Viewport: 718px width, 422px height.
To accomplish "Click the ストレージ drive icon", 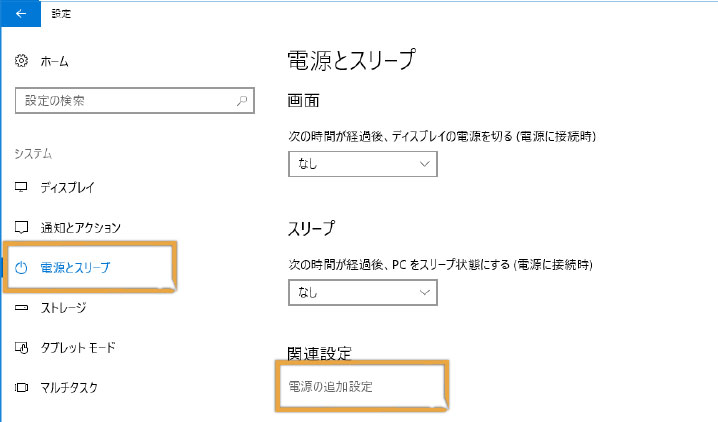I will click(x=21, y=308).
